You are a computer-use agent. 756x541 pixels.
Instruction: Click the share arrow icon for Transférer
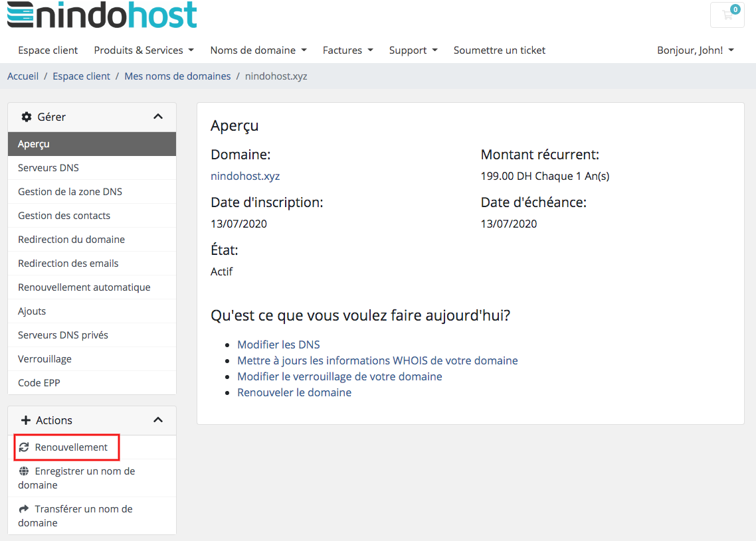click(24, 508)
